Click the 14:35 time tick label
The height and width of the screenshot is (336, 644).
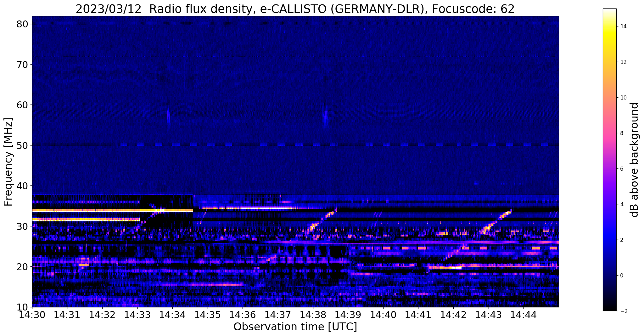[x=208, y=314]
